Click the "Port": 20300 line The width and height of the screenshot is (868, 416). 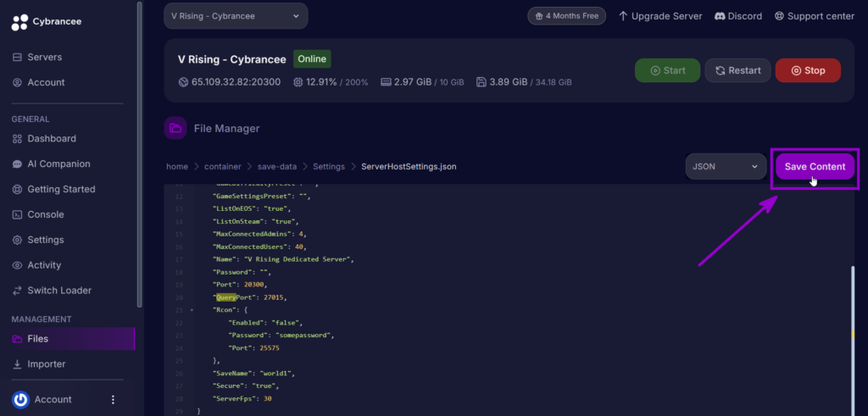pyautogui.click(x=240, y=285)
